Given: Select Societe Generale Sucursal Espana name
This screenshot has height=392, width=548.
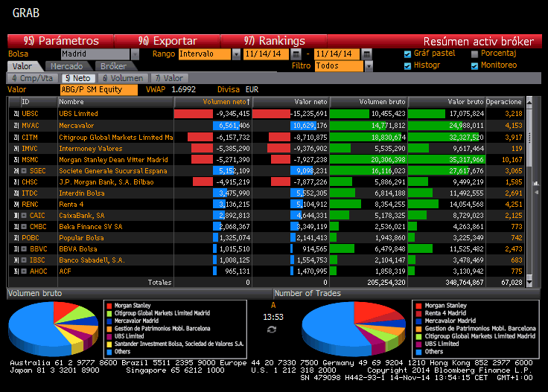Looking at the screenshot, I should pyautogui.click(x=113, y=171).
